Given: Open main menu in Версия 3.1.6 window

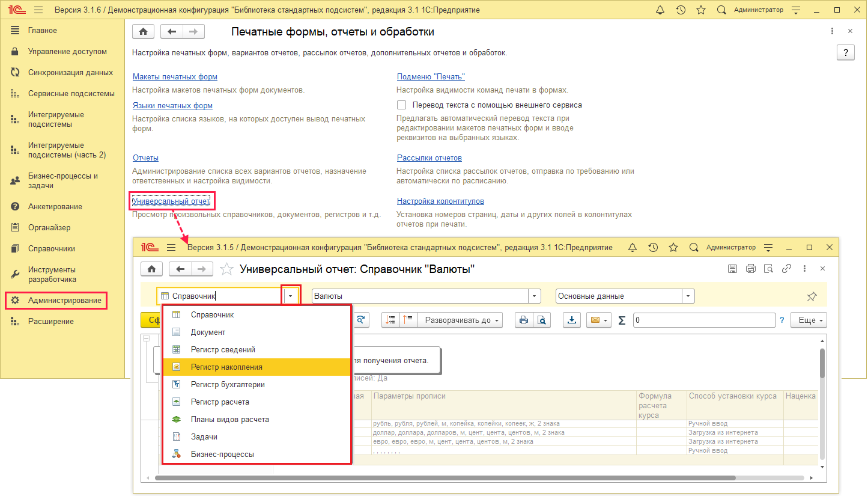Looking at the screenshot, I should (38, 10).
